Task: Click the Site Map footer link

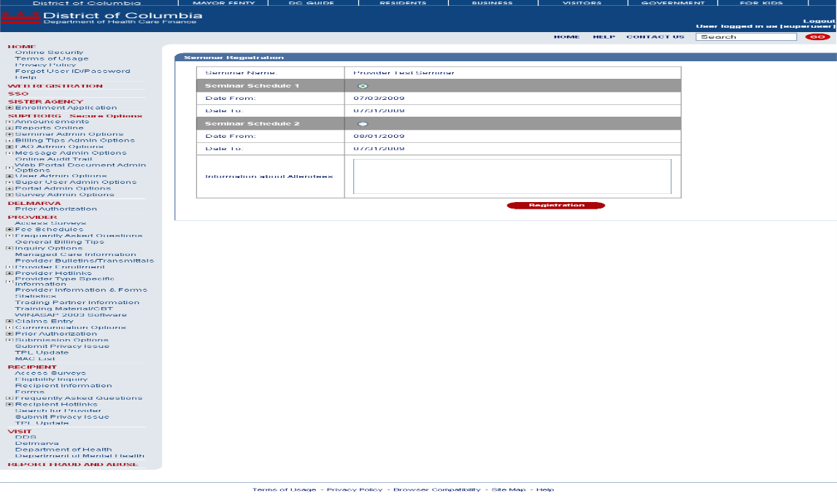Action: click(x=508, y=489)
